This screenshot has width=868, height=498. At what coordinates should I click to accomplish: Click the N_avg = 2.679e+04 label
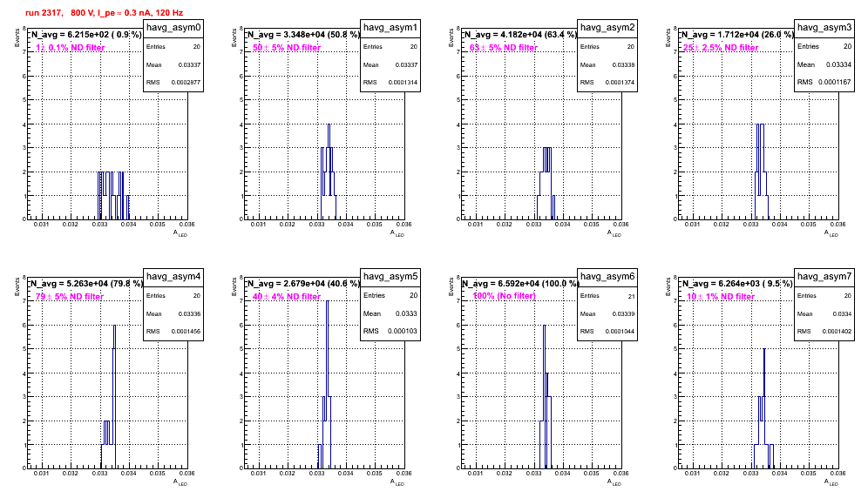(x=303, y=283)
